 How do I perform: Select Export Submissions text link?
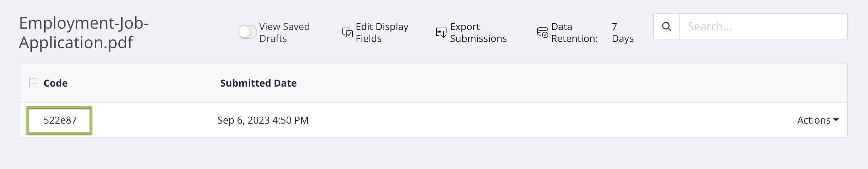pos(478,32)
